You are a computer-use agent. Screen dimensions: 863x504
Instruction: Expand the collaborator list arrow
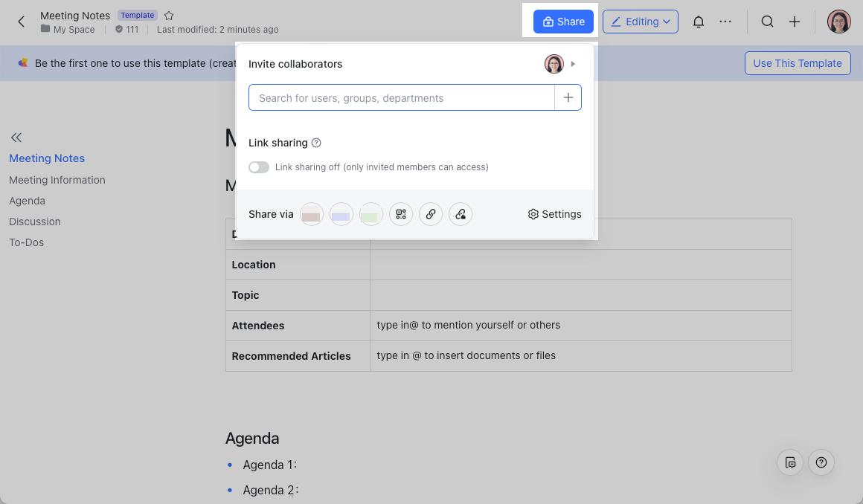point(573,65)
